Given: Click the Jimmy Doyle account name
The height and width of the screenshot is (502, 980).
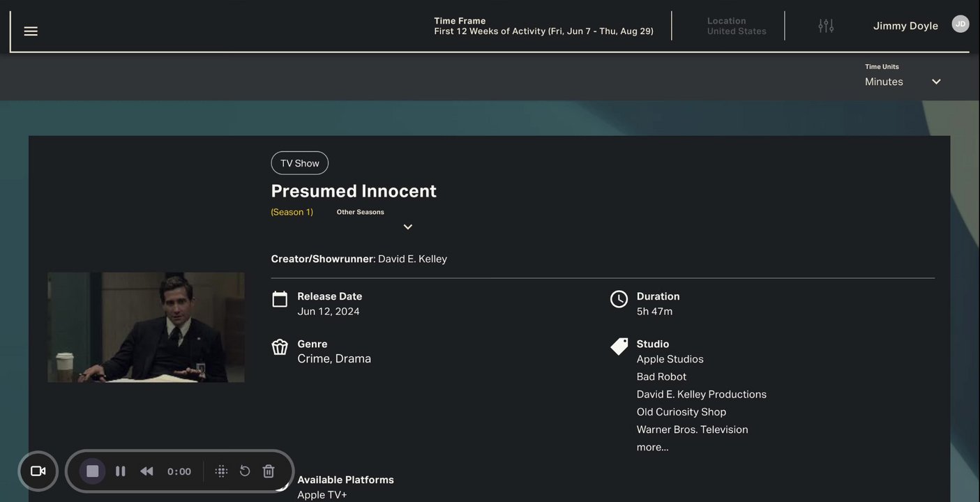Looking at the screenshot, I should point(905,26).
